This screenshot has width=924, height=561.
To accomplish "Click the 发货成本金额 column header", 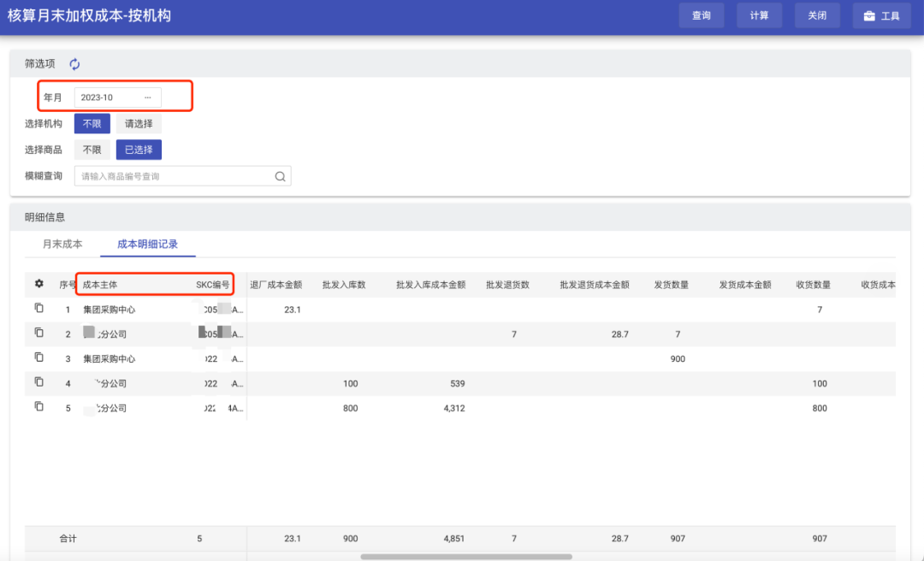I will pos(745,285).
